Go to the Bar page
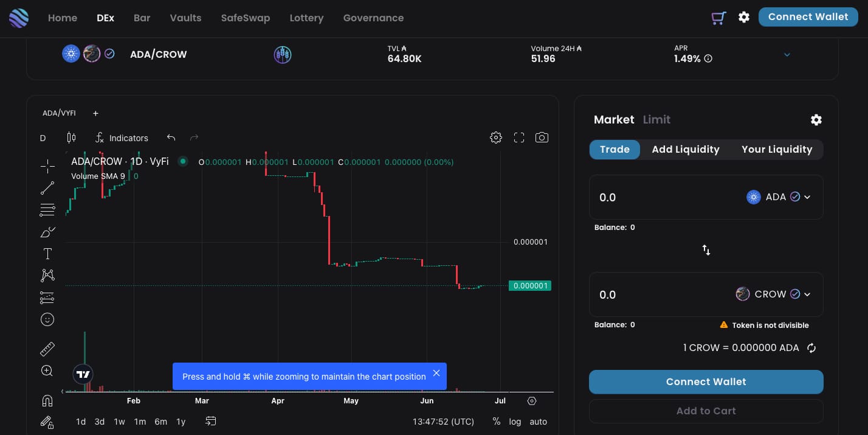The image size is (868, 435). (x=142, y=18)
